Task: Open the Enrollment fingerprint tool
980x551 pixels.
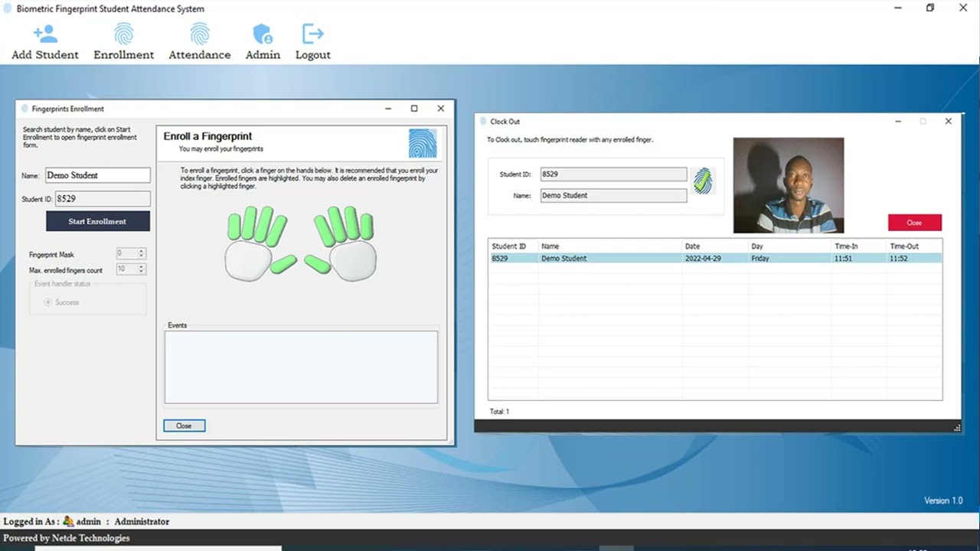Action: pos(123,43)
